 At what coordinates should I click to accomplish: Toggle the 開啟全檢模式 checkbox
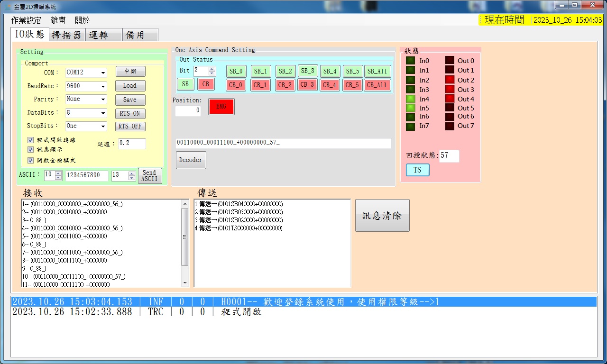pyautogui.click(x=30, y=161)
